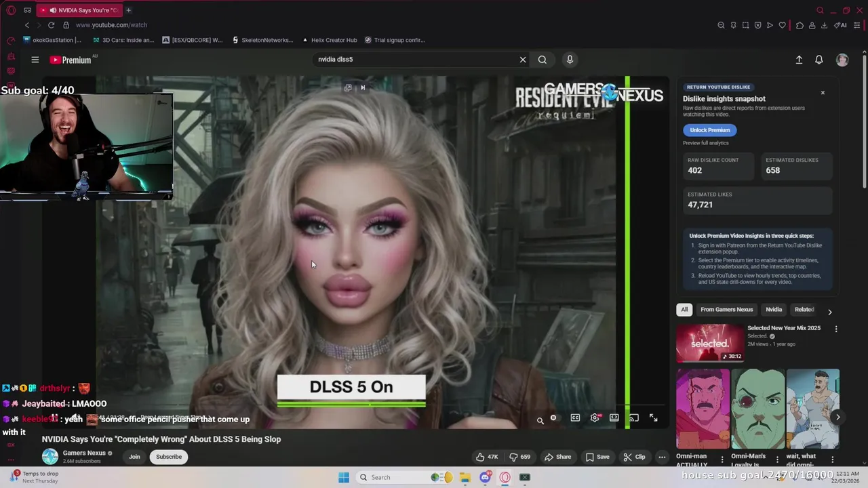868x488 pixels.
Task: Open the YouTube account avatar menu
Action: [x=842, y=60]
